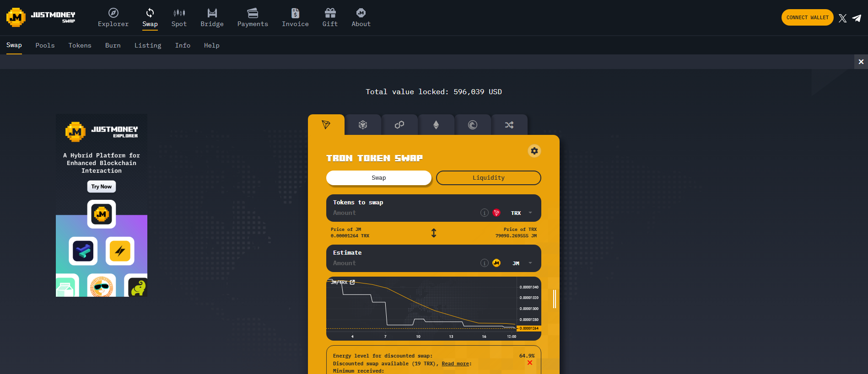The height and width of the screenshot is (374, 868).
Task: Click the chart resize handle on the right
Action: pos(555,299)
